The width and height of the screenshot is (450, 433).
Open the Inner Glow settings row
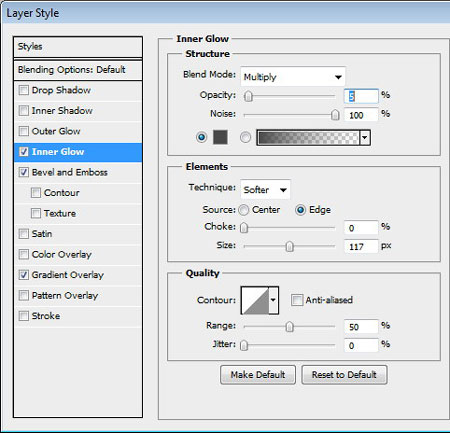pos(78,152)
